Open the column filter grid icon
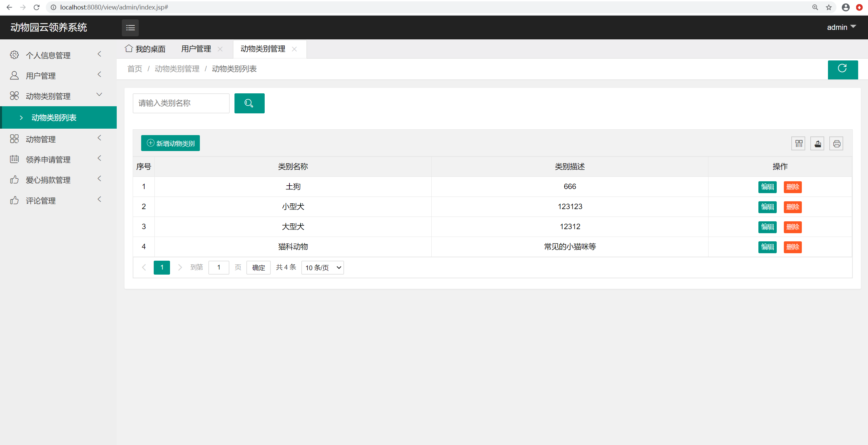Viewport: 868px width, 445px height. tap(798, 144)
